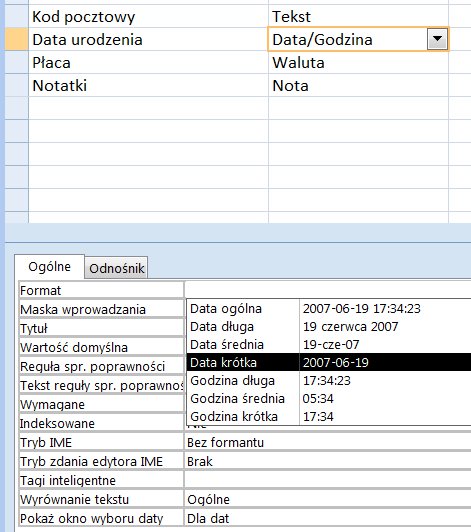471x532 pixels.
Task: Click the empty Tagi inteligentne value field
Action: [328, 480]
